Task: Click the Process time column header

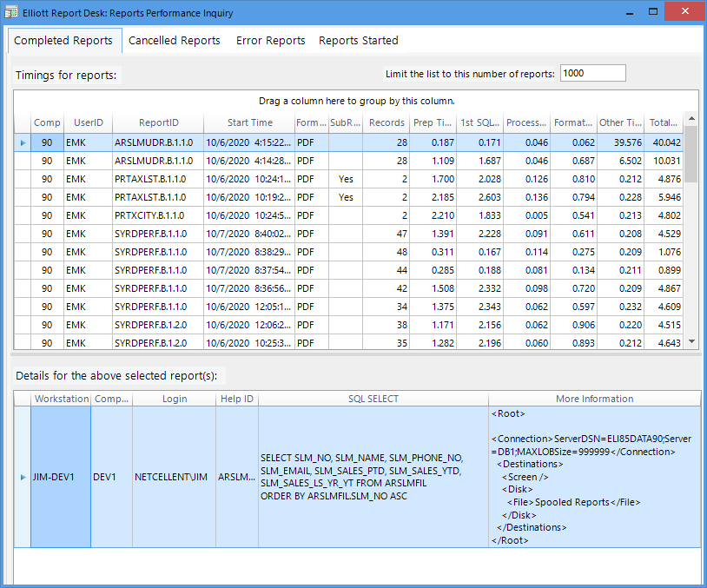Action: 526,122
